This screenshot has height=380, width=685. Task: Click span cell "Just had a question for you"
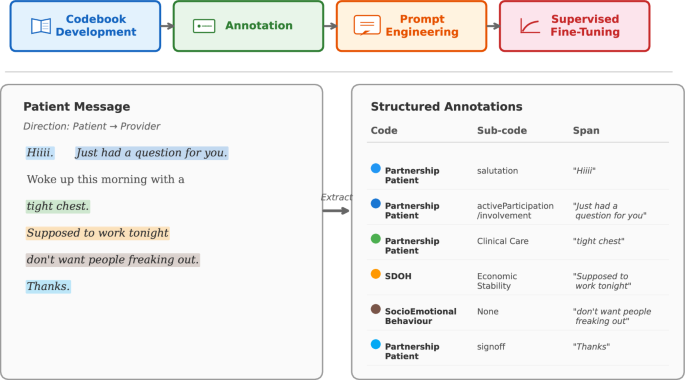(609, 211)
